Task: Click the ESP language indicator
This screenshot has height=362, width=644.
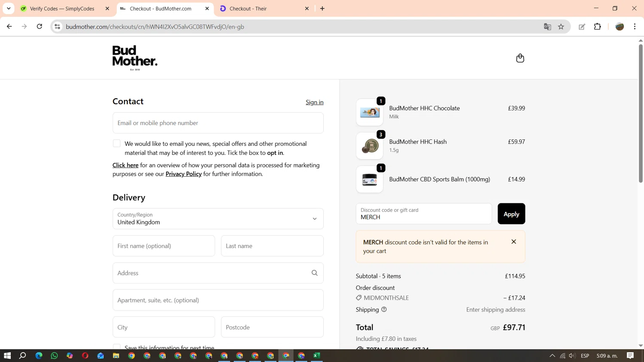Action: tap(585, 356)
